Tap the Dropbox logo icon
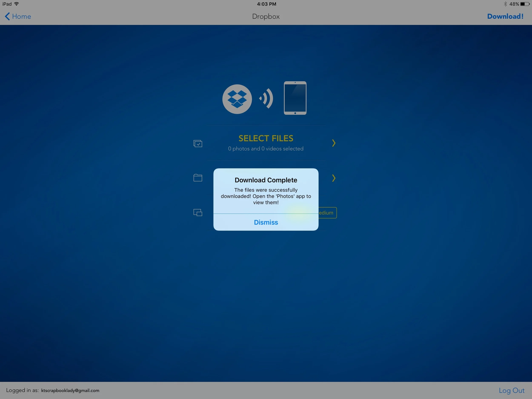Viewport: 532px width, 399px height. click(x=237, y=99)
